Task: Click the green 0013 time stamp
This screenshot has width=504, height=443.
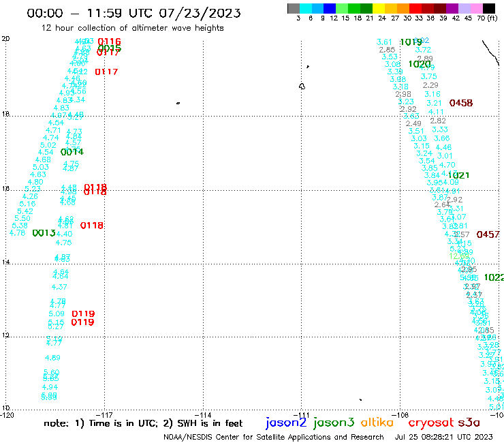Action: 44,233
